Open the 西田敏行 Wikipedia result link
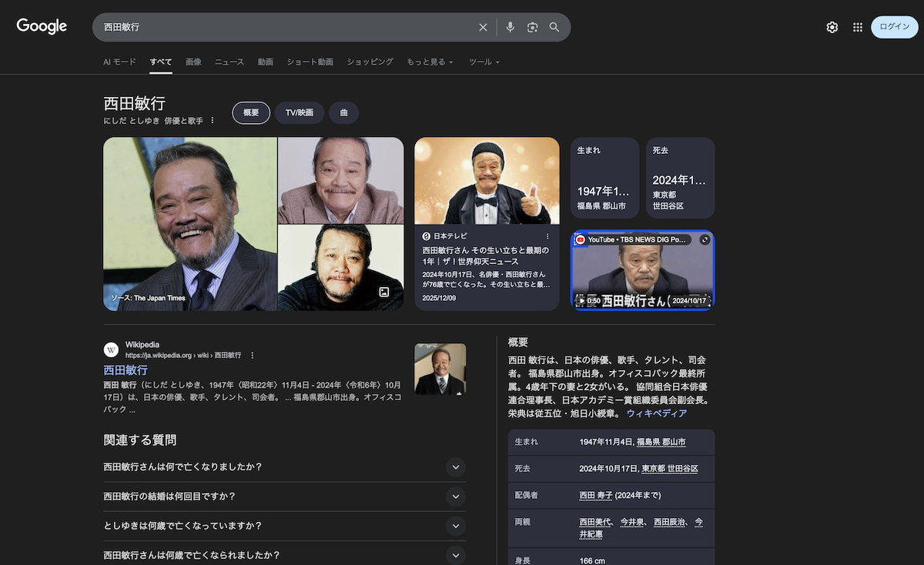 click(x=126, y=370)
